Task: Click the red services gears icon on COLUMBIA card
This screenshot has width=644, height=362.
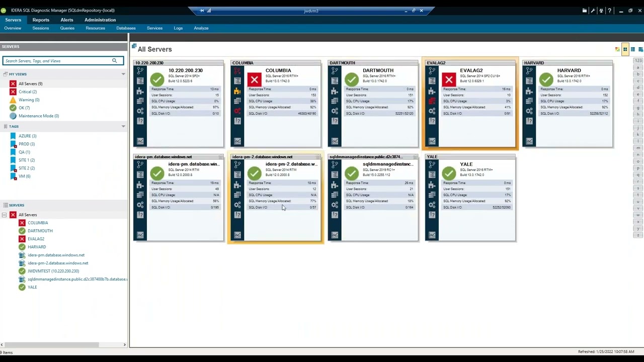Action: tap(237, 111)
